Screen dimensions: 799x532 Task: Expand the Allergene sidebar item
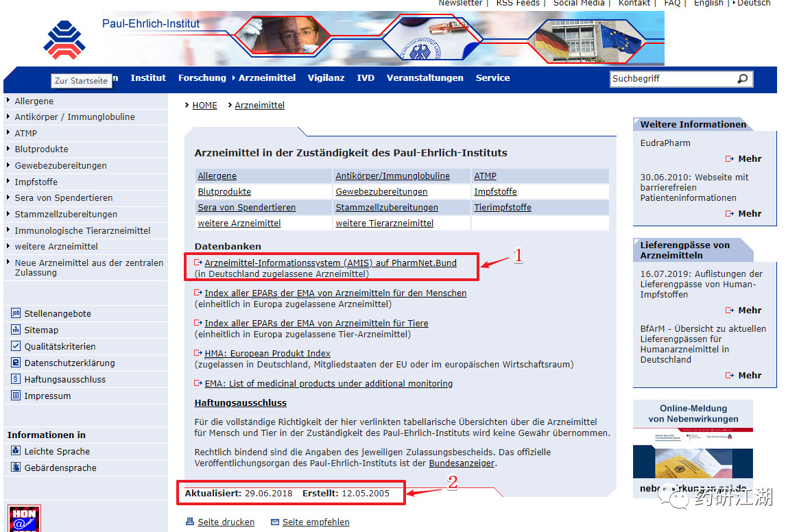click(x=34, y=101)
